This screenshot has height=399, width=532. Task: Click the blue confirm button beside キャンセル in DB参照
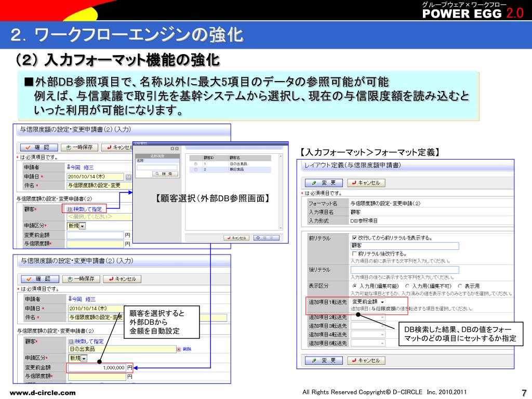[267, 238]
